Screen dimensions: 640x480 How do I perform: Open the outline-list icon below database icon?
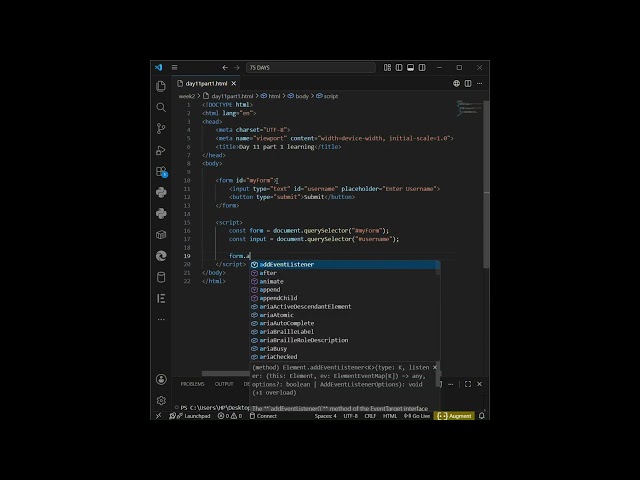[x=161, y=298]
